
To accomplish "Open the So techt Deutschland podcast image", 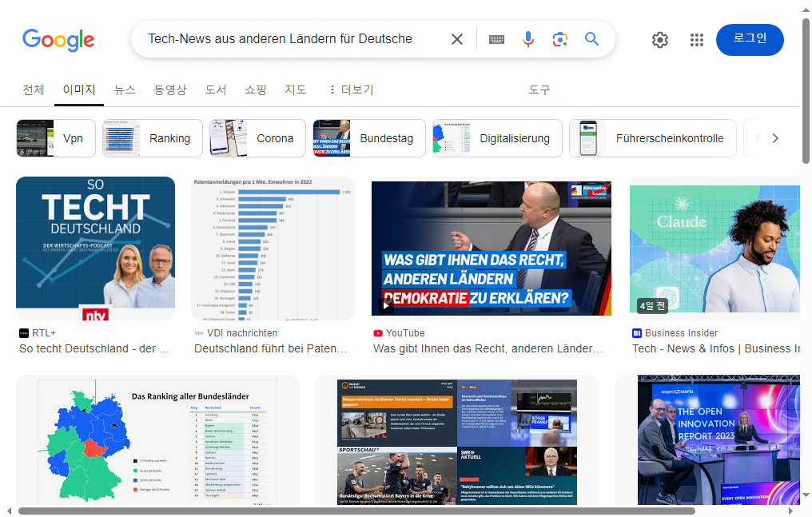I will [x=95, y=249].
